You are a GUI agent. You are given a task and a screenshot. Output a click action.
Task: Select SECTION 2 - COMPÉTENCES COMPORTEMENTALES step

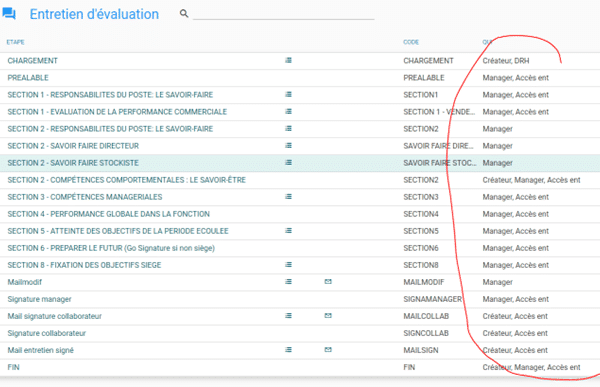(127, 180)
